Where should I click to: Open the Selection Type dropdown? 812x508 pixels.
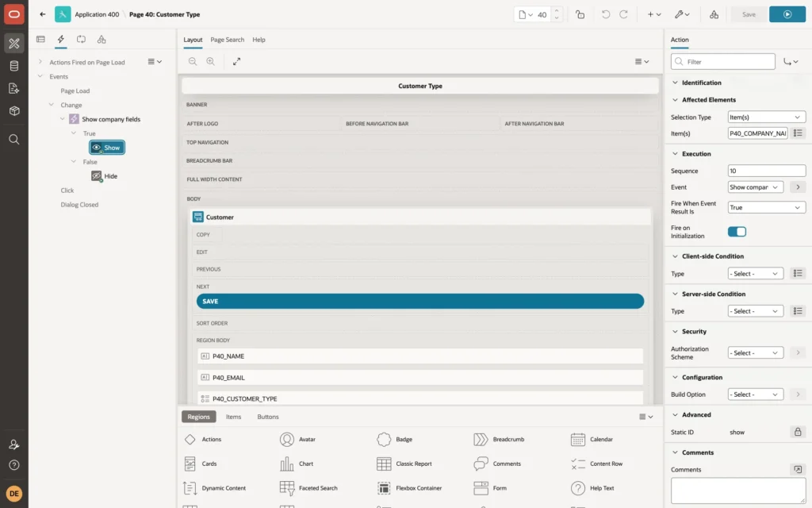[x=767, y=117]
